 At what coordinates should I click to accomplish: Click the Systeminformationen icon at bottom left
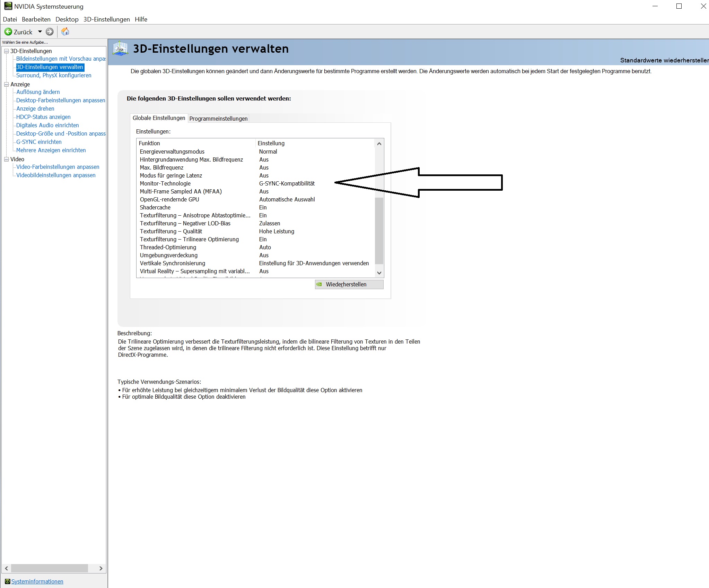pyautogui.click(x=7, y=581)
